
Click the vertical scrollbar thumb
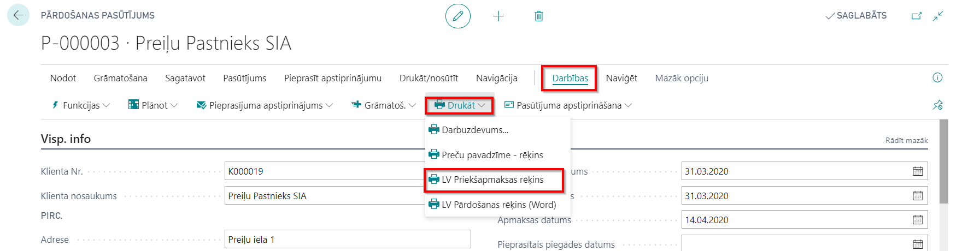(x=943, y=162)
